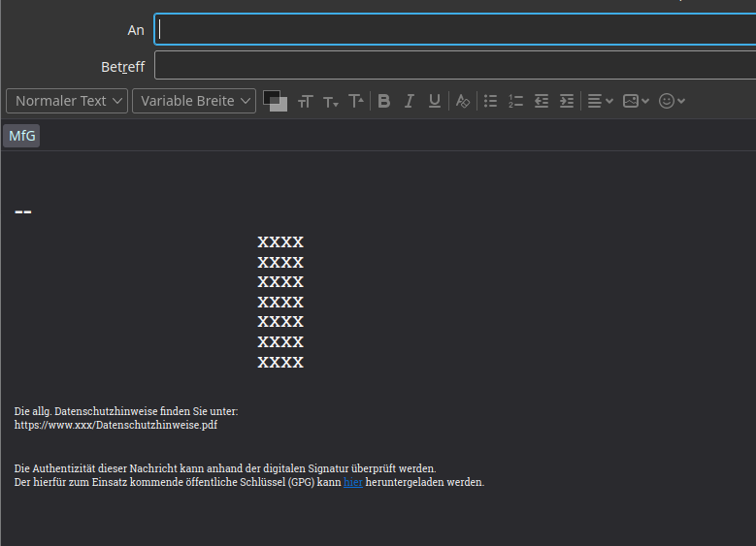Viewport: 756px width, 546px height.
Task: Open the insert image dropdown
Action: click(636, 101)
